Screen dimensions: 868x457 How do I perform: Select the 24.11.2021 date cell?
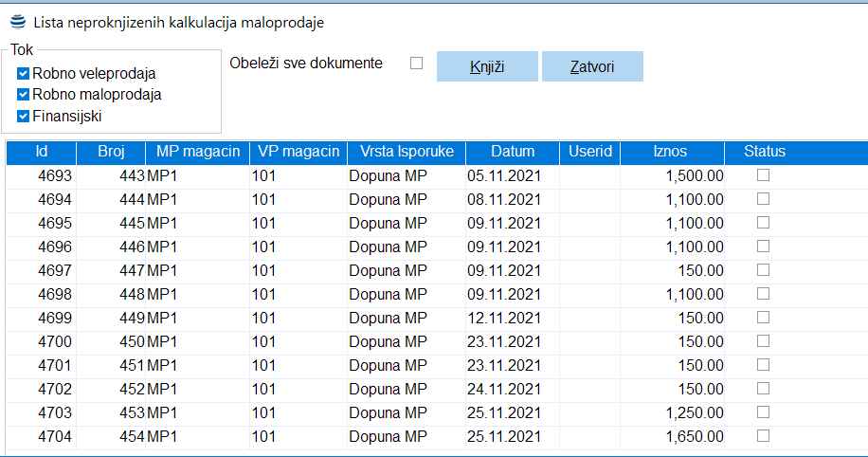[504, 389]
